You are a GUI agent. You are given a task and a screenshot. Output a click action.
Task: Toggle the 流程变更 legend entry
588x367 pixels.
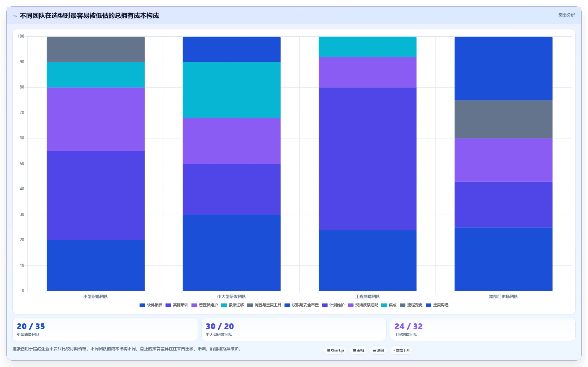(411, 305)
